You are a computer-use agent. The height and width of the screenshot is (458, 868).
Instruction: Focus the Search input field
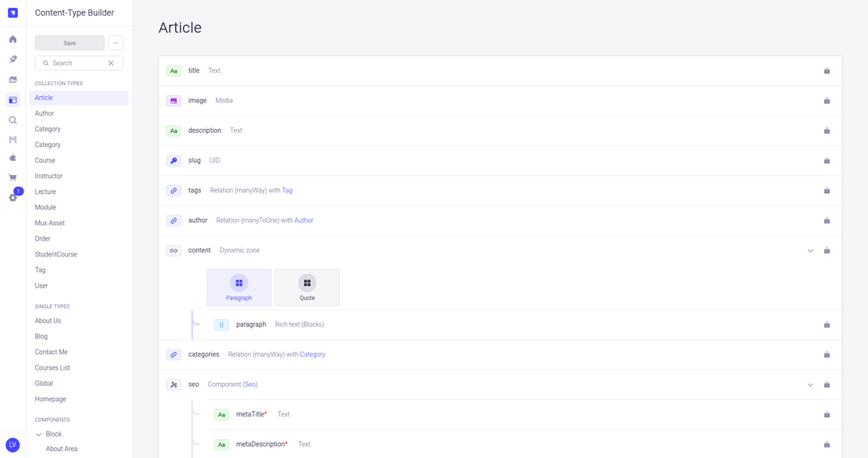pyautogui.click(x=79, y=63)
